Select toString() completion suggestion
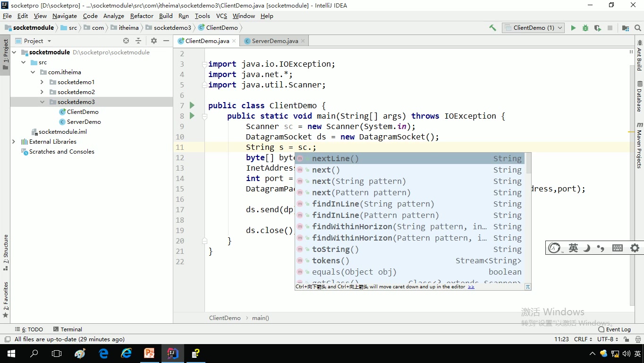644x363 pixels. point(410,249)
